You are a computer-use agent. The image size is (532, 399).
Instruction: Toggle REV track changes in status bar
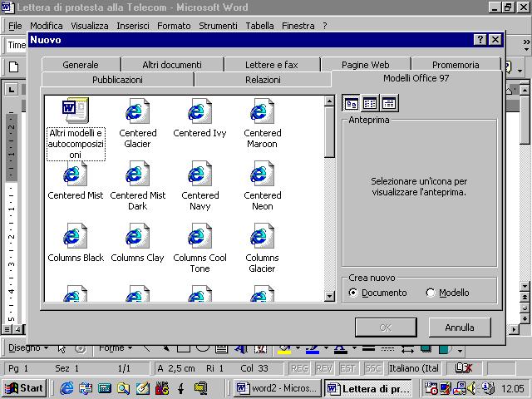pos(323,368)
